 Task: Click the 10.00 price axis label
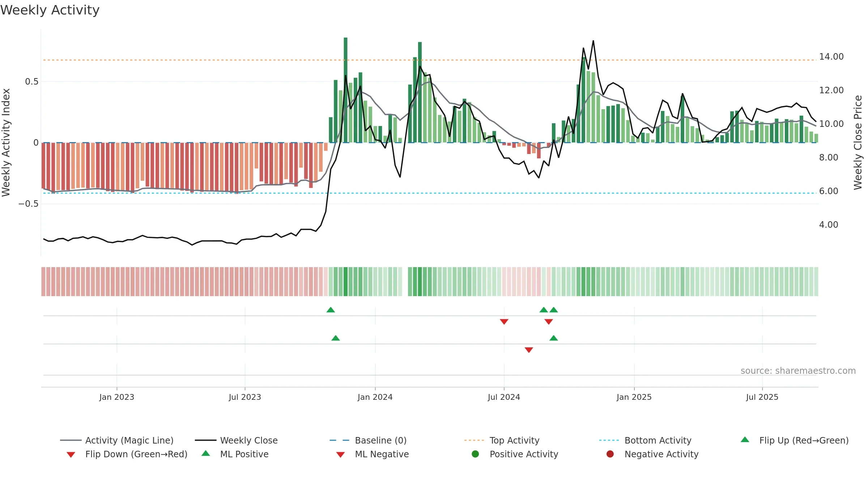click(x=831, y=124)
